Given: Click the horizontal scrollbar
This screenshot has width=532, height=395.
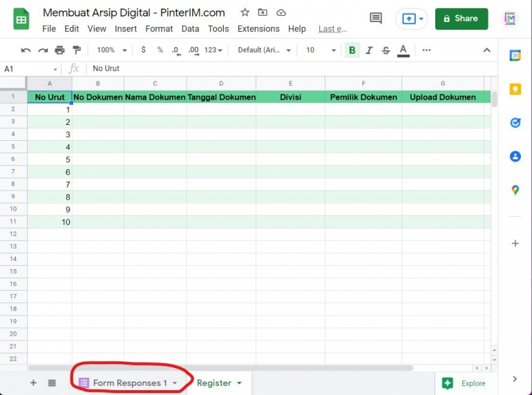Looking at the screenshot, I should coord(220,368).
